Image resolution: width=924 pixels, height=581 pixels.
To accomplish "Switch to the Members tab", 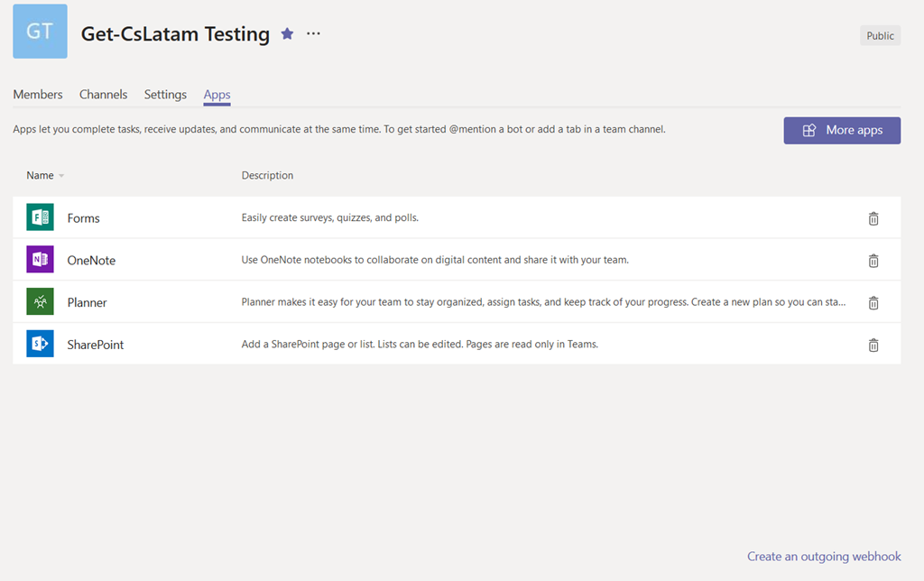I will (38, 95).
